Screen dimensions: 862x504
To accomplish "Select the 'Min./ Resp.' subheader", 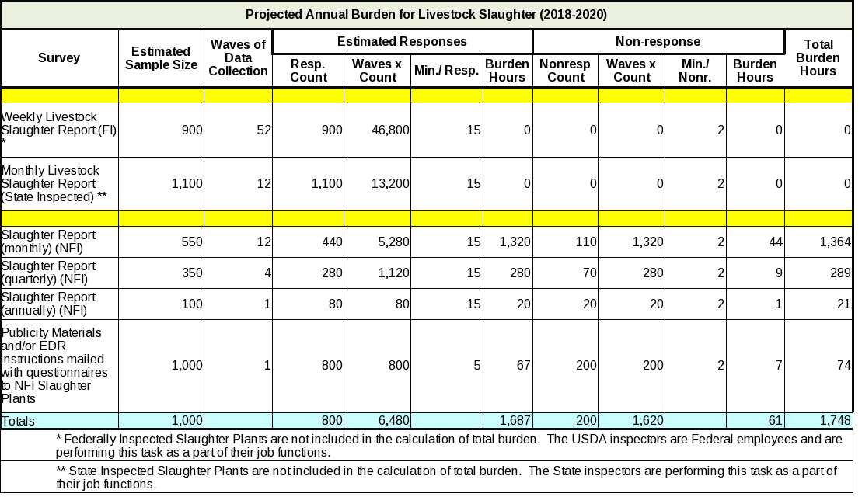I will pyautogui.click(x=446, y=71).
